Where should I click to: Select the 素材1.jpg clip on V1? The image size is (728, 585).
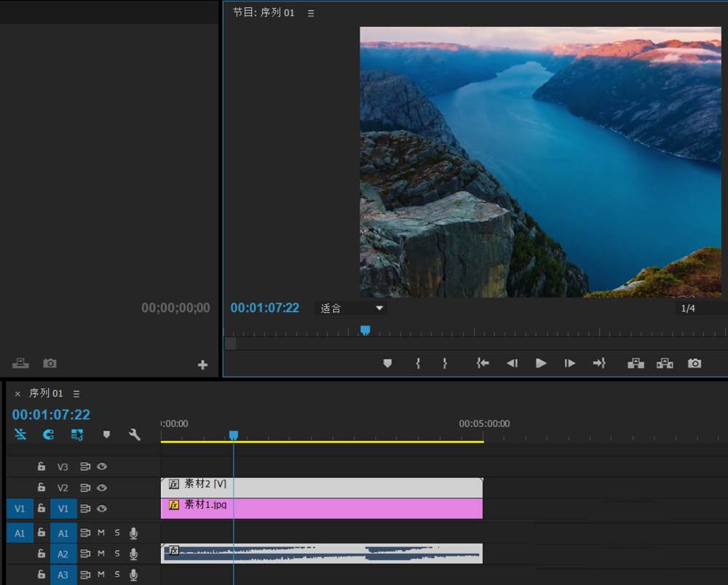coord(328,509)
